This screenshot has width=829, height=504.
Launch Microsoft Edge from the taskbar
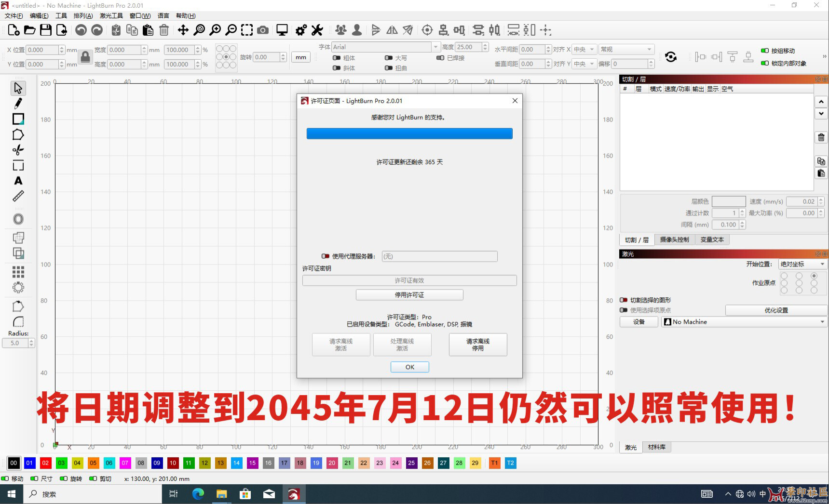point(198,494)
